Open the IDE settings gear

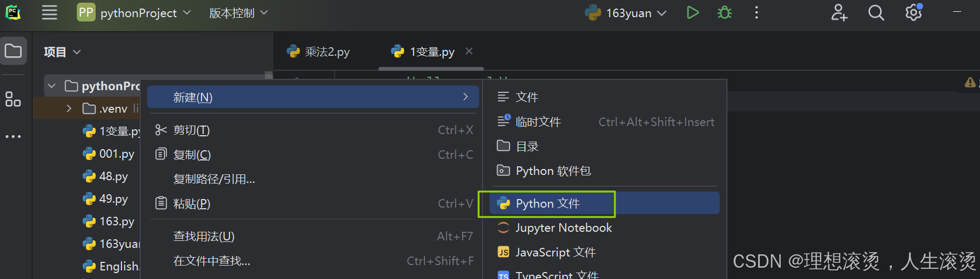click(x=913, y=12)
